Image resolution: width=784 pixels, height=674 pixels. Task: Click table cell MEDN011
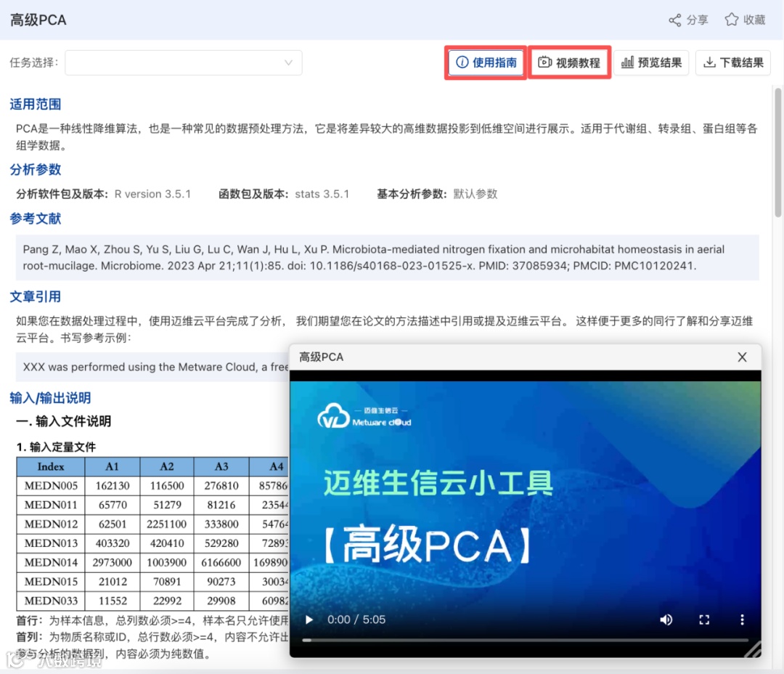coord(51,505)
